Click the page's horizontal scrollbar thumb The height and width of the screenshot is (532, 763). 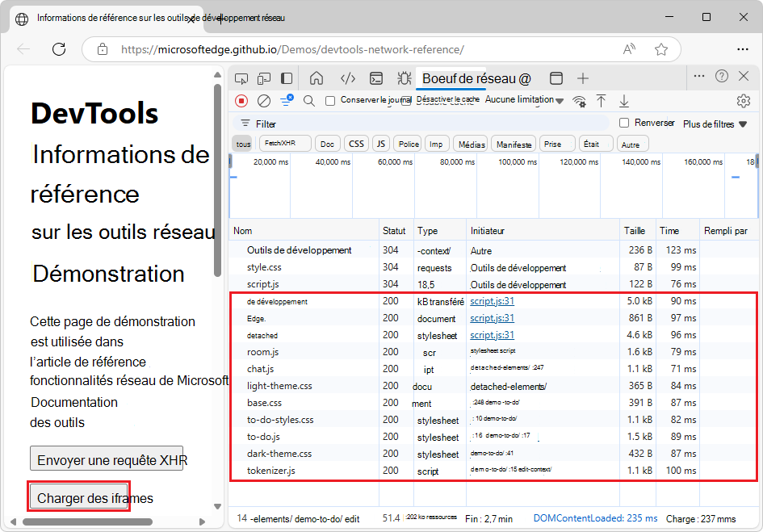(89, 522)
